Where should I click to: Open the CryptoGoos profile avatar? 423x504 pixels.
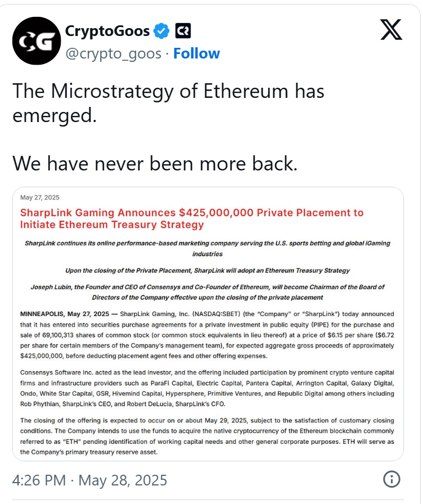pos(36,40)
